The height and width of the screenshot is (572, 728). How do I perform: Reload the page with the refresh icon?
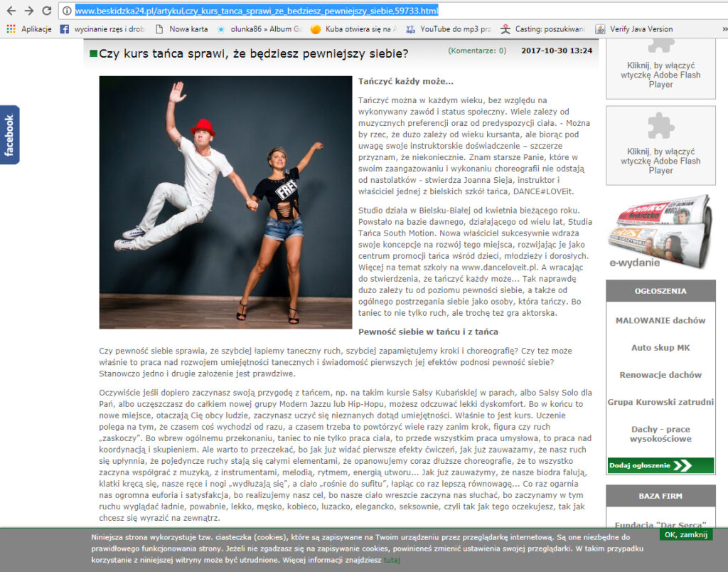click(x=47, y=11)
